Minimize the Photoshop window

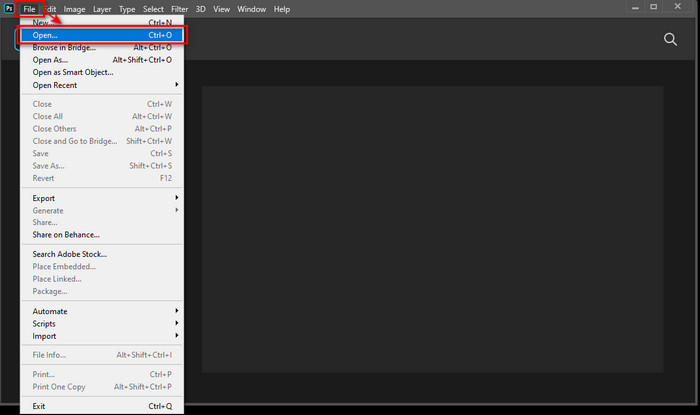point(635,7)
